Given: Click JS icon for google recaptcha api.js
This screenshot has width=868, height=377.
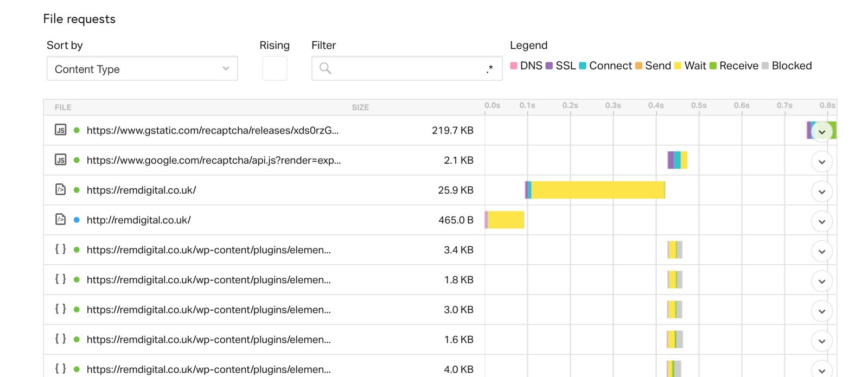Looking at the screenshot, I should click(x=60, y=160).
